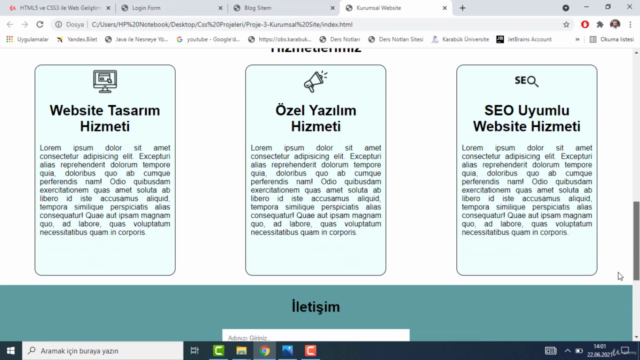Open the blue taskbar app icon

click(x=287, y=351)
